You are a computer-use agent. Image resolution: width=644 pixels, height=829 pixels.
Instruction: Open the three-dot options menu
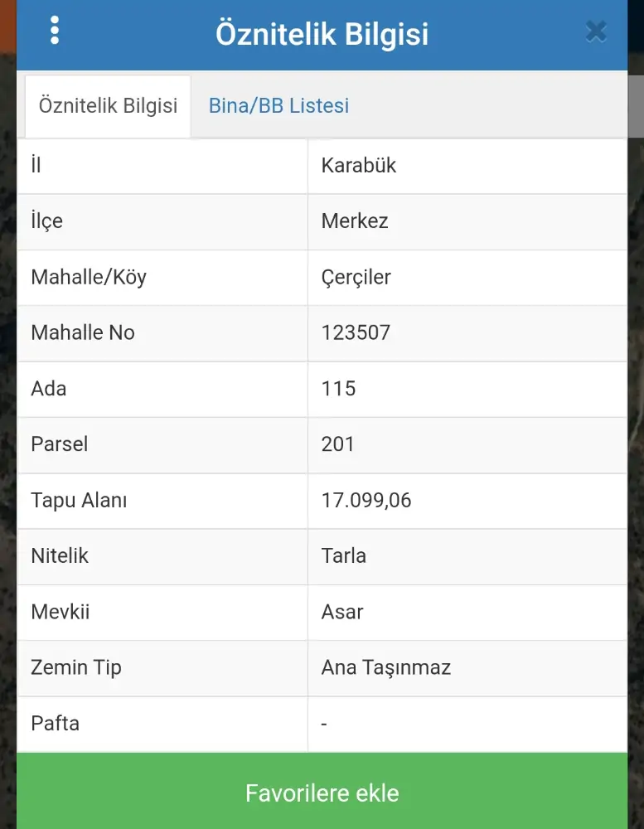pyautogui.click(x=55, y=30)
